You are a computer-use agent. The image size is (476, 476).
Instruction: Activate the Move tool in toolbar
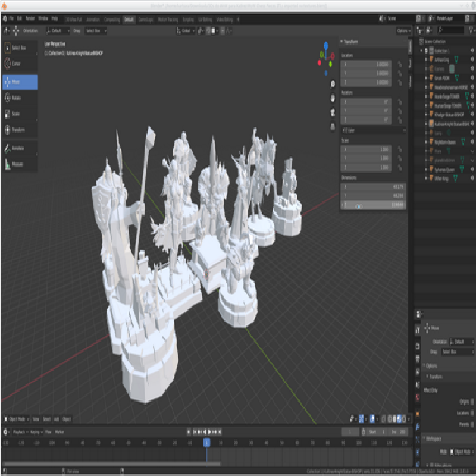[20, 82]
